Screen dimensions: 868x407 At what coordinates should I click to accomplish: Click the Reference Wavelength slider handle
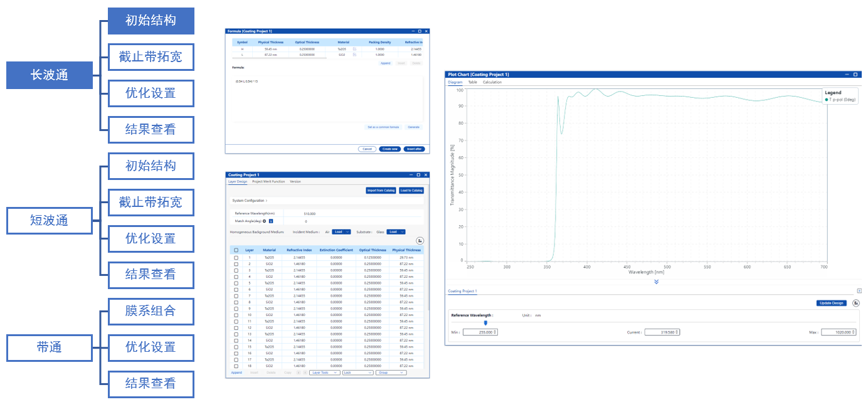(485, 323)
